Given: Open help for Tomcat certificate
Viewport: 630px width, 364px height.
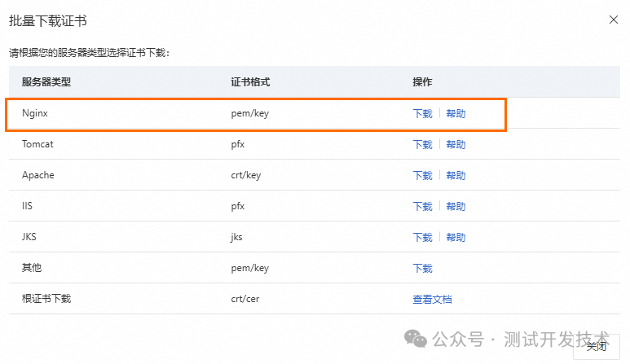Looking at the screenshot, I should pyautogui.click(x=456, y=145).
